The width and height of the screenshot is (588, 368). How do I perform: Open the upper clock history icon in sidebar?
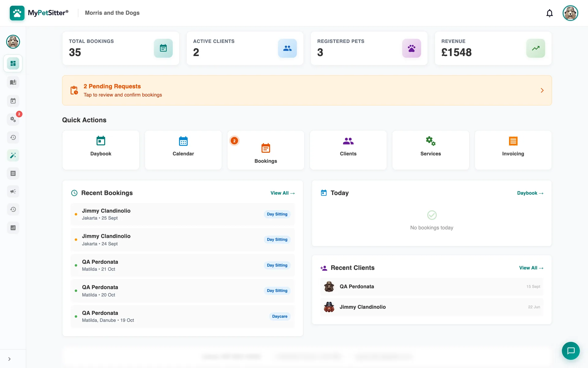[x=13, y=137]
